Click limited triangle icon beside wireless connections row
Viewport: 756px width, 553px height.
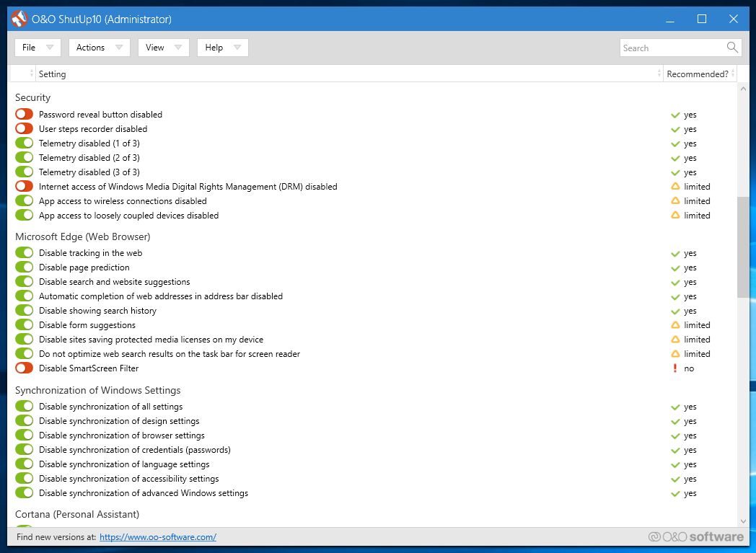point(675,201)
